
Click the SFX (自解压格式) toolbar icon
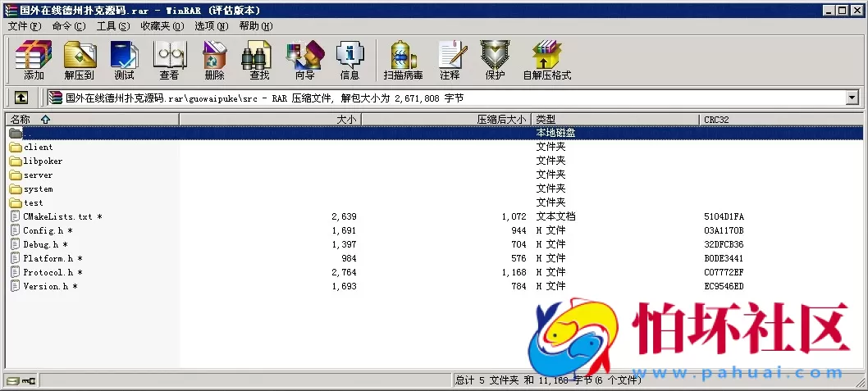coord(547,61)
